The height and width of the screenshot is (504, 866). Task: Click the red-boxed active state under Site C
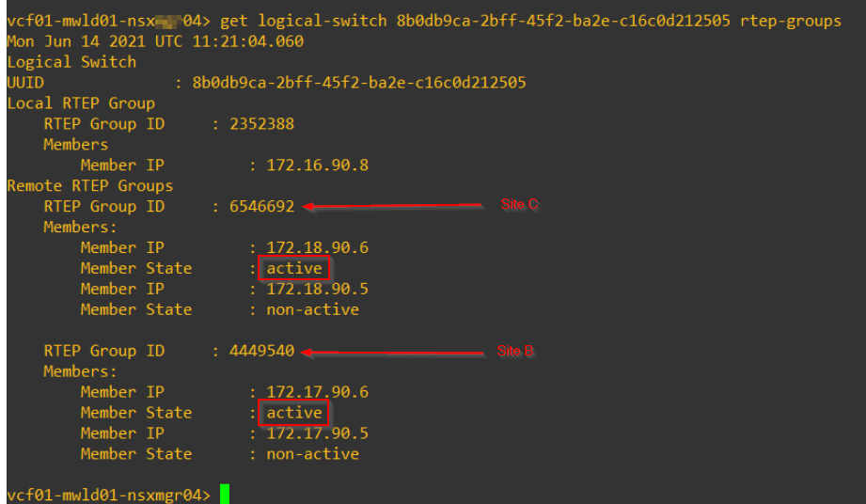point(293,268)
